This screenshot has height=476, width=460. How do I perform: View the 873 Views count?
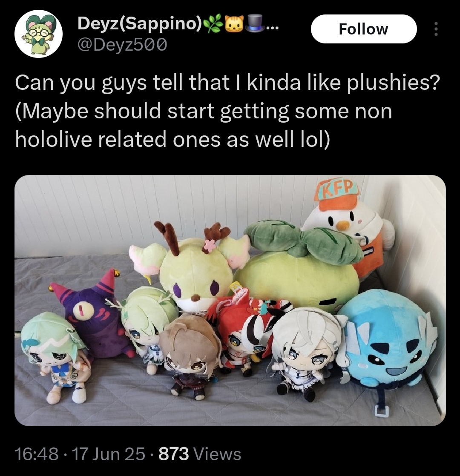click(200, 454)
